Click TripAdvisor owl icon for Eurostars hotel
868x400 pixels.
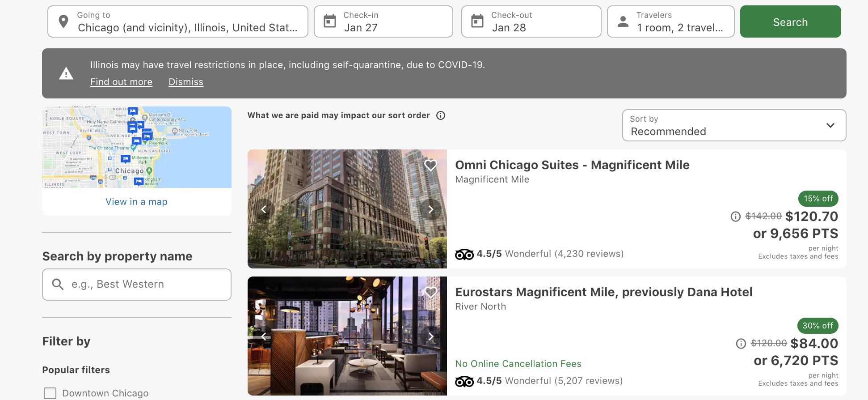(x=464, y=381)
